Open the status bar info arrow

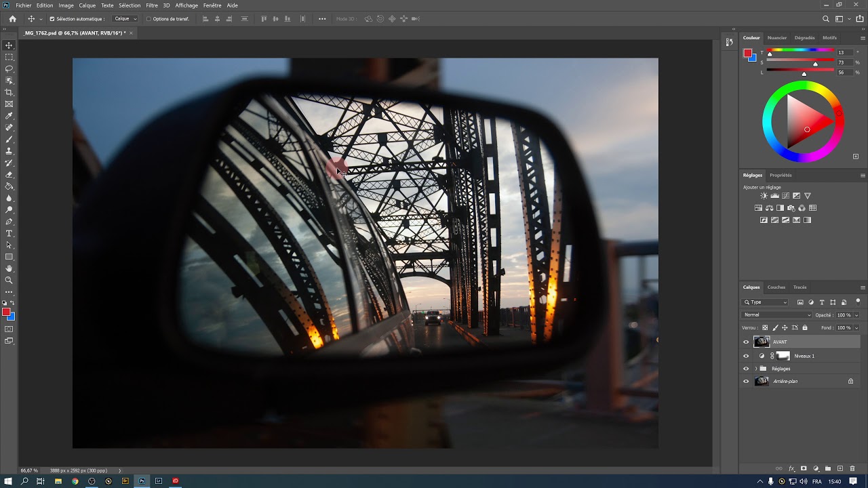point(120,470)
